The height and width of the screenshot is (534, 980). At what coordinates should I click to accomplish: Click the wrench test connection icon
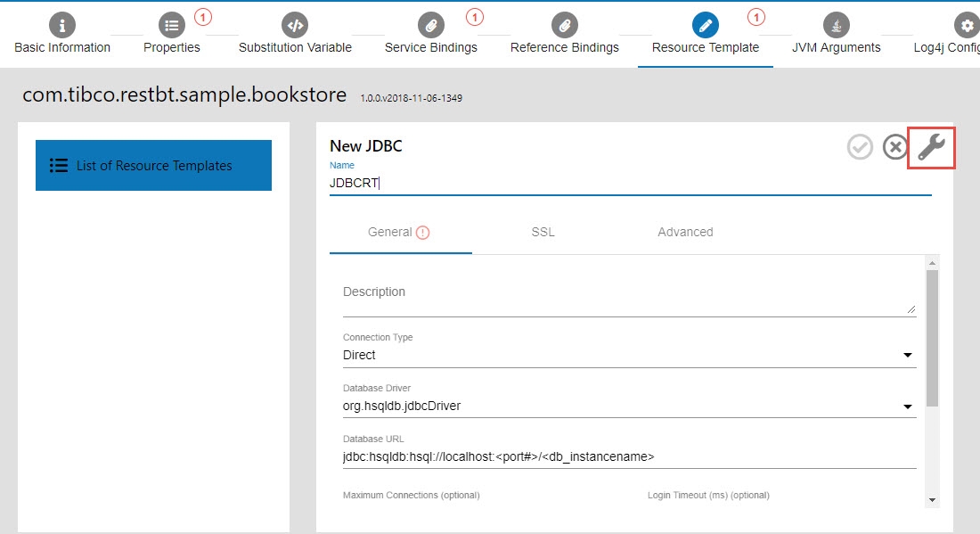(931, 147)
